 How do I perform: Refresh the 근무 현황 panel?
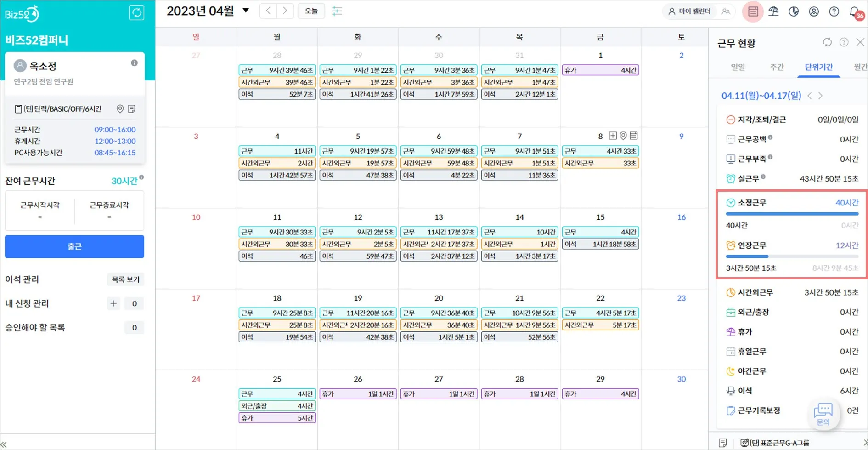(x=827, y=42)
